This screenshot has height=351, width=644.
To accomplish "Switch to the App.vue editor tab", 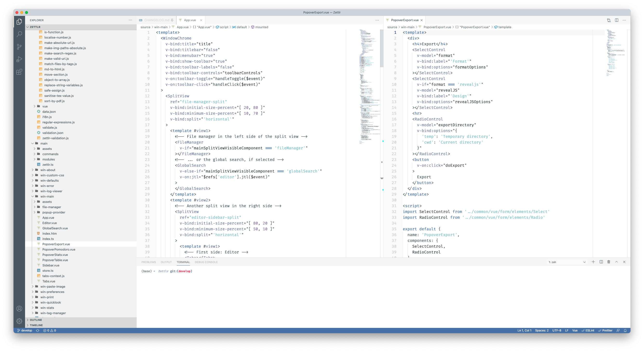I will [x=190, y=20].
